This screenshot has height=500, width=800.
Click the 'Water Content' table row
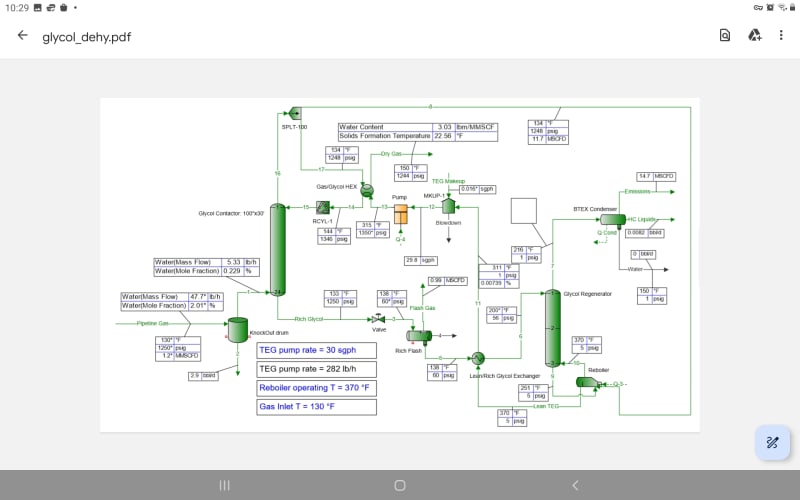418,127
